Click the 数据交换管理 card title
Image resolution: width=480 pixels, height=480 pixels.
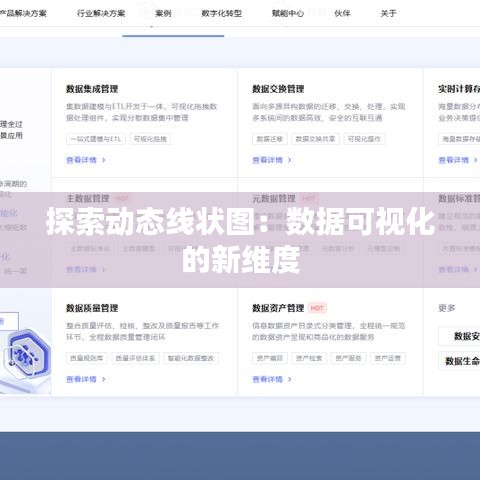point(278,89)
